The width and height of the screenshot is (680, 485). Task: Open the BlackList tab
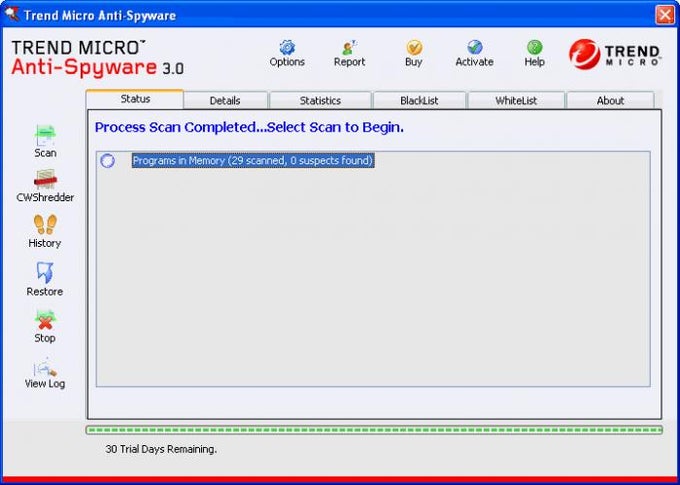[419, 100]
